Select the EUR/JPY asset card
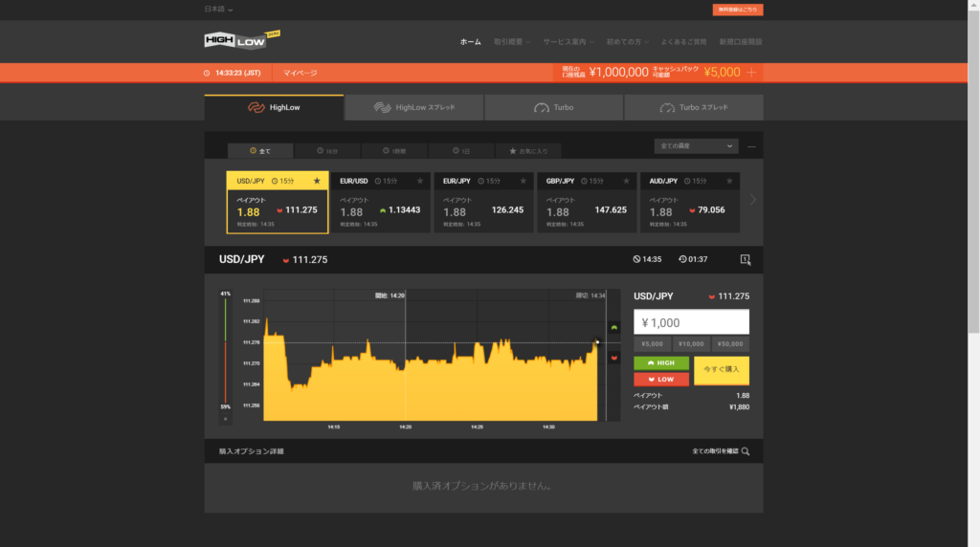This screenshot has width=980, height=547. 483,203
